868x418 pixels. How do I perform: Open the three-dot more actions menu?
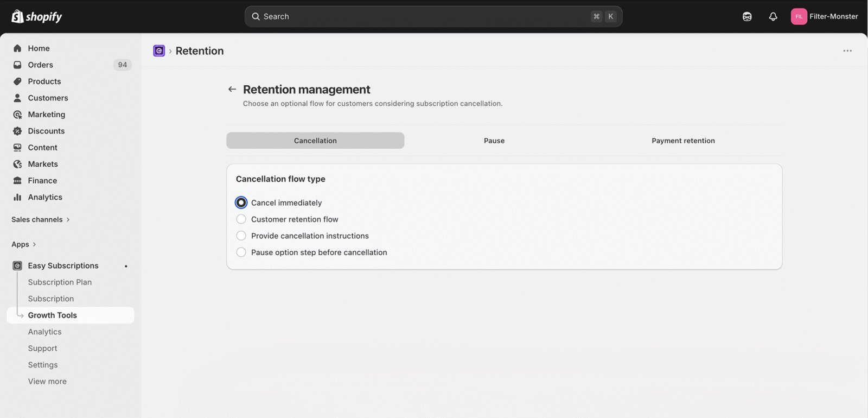point(847,50)
